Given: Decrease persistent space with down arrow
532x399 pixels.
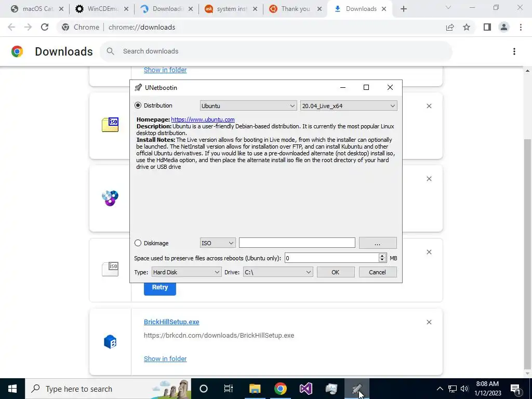Looking at the screenshot, I should coord(382,261).
